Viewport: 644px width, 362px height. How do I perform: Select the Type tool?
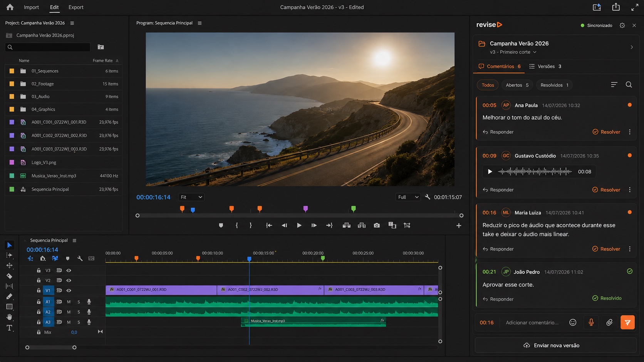(9, 328)
